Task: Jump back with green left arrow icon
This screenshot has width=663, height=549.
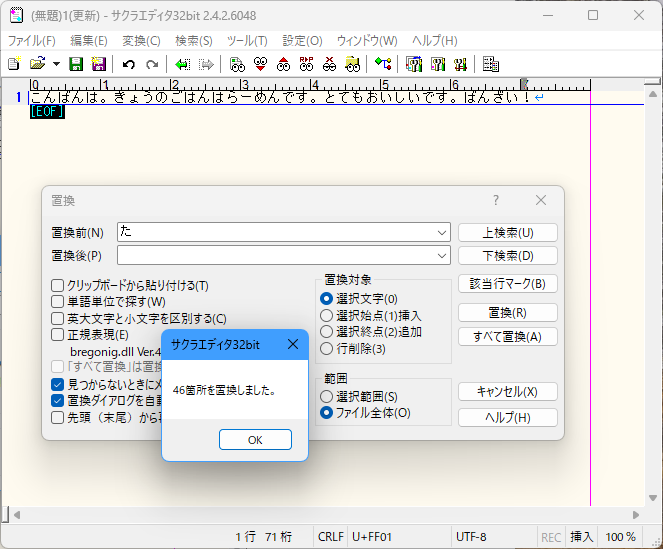Action: click(x=183, y=64)
